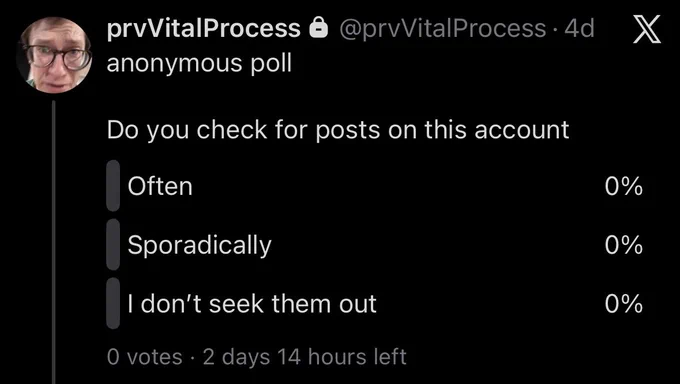680x384 pixels.
Task: Click the gray bar next to Sporadically
Action: click(113, 244)
